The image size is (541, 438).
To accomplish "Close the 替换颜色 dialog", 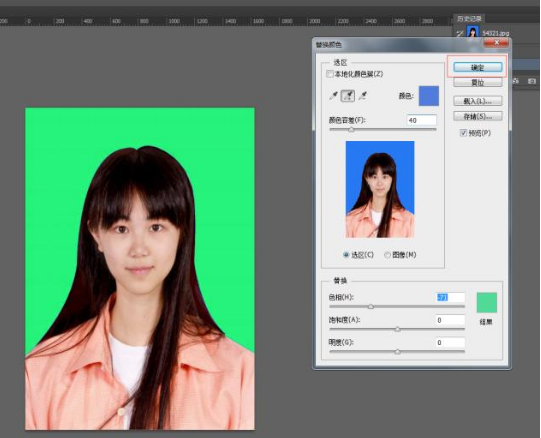I will pyautogui.click(x=496, y=42).
